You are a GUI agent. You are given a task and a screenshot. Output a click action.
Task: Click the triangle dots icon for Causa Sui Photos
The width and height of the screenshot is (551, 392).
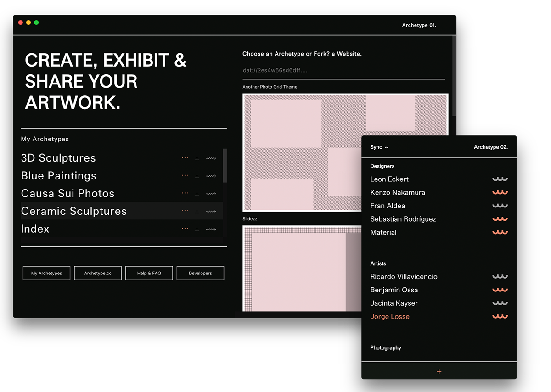[x=197, y=194]
